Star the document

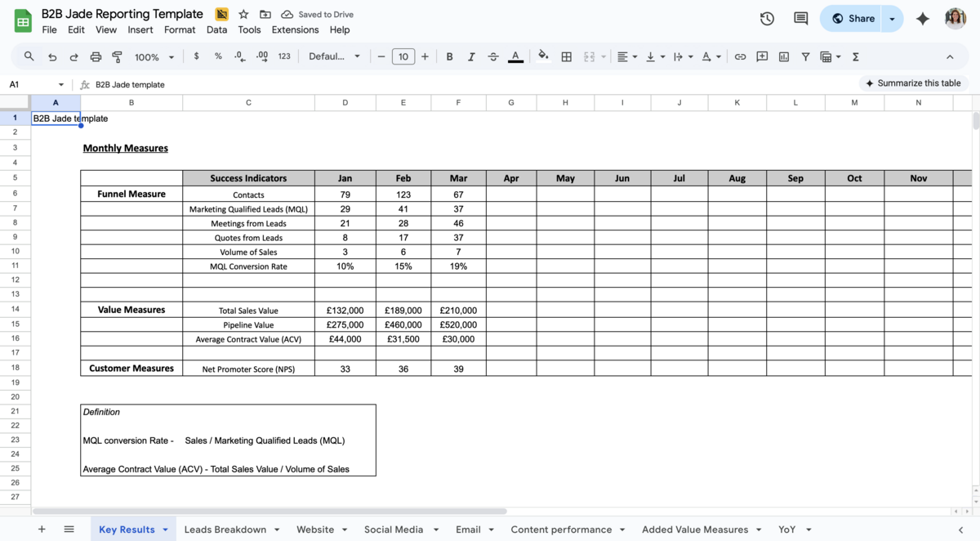pos(243,15)
